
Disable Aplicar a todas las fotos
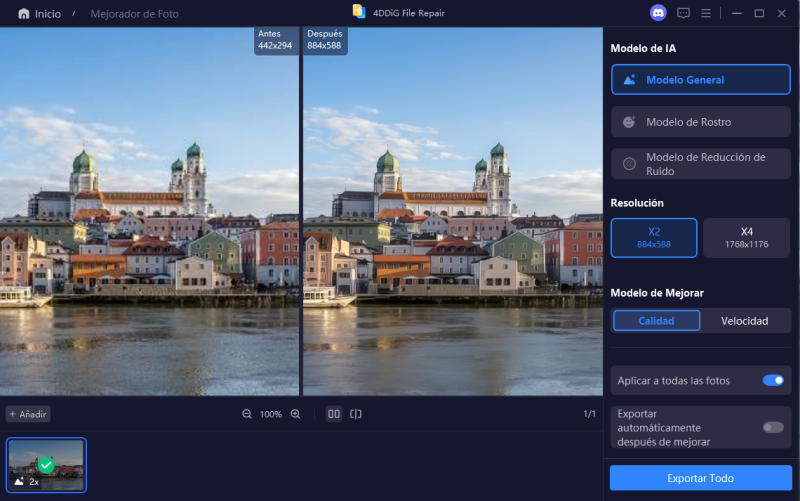(772, 380)
